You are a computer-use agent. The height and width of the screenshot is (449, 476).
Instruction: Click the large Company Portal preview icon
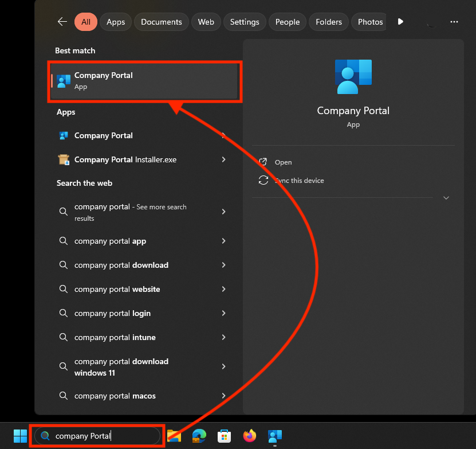point(353,77)
